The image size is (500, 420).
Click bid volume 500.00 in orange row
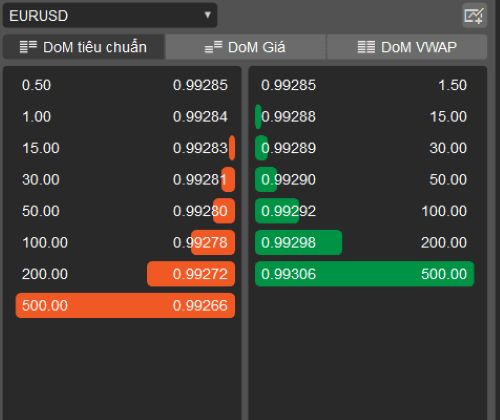pos(45,305)
